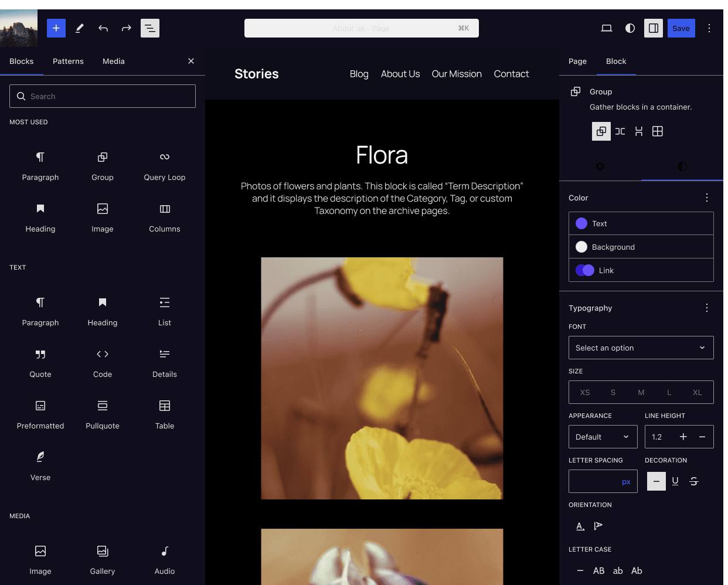Viewport: 728px width, 585px height.
Task: Click the Undo arrow in toolbar
Action: [103, 28]
